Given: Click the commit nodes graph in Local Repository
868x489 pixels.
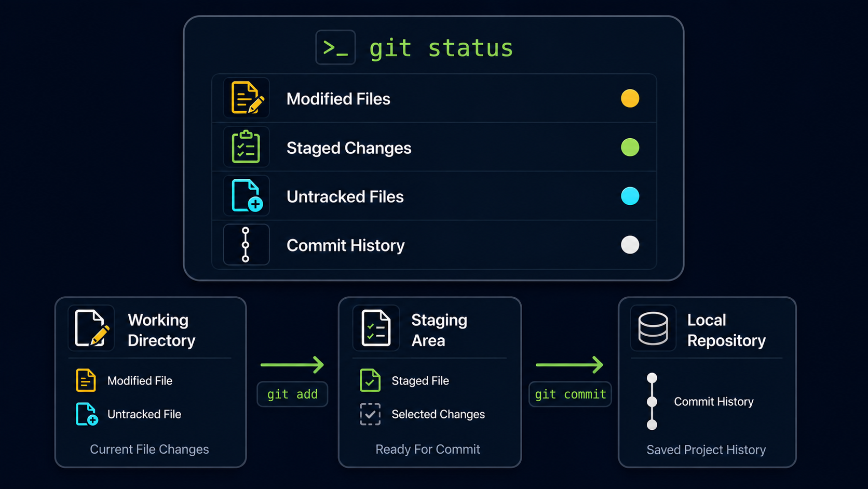Looking at the screenshot, I should (x=652, y=401).
